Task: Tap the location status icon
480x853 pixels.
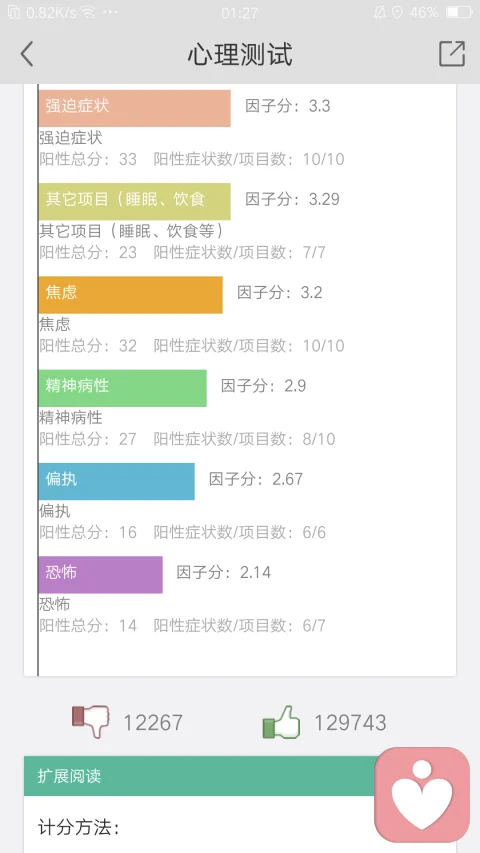Action: 397,12
